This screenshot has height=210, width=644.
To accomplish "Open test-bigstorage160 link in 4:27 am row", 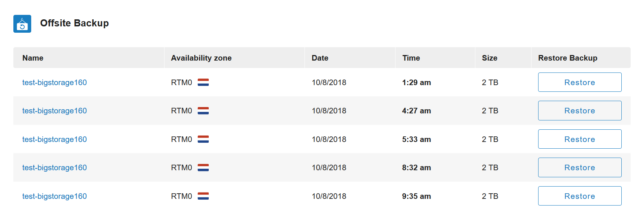I will click(x=55, y=111).
